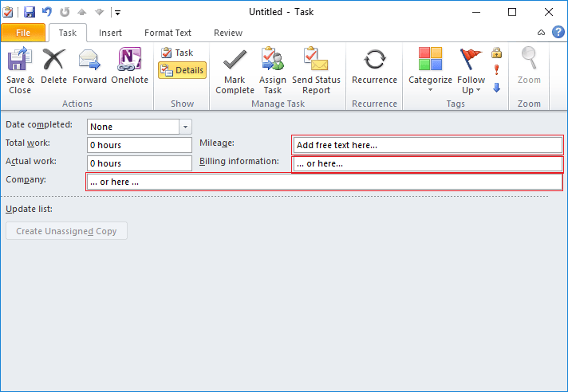The width and height of the screenshot is (568, 392).
Task: Set High Importance with red exclamation
Action: point(497,70)
